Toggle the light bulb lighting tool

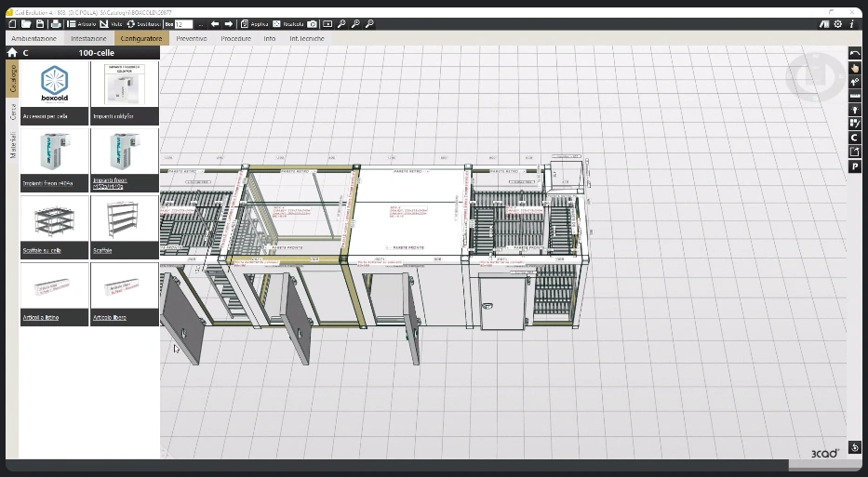855,110
